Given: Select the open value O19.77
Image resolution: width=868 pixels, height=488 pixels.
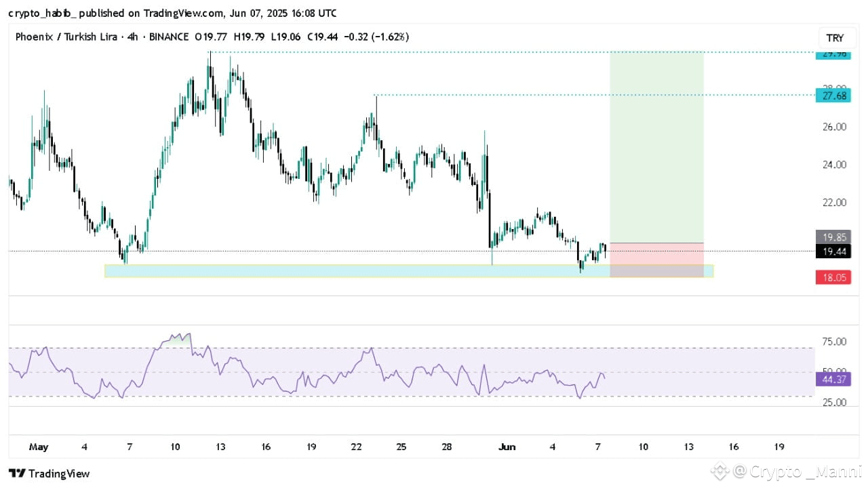Looking at the screenshot, I should [212, 37].
